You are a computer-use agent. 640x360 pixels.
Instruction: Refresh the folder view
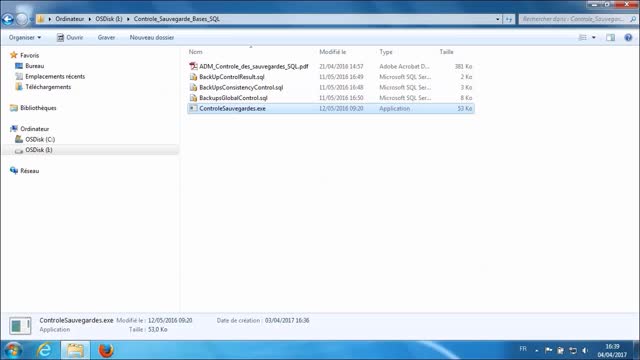click(x=509, y=19)
